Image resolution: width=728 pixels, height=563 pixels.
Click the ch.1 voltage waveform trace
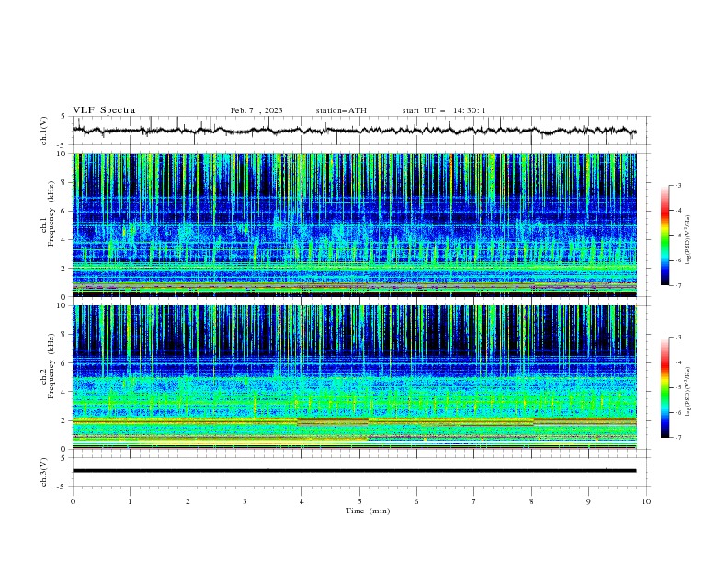click(354, 131)
